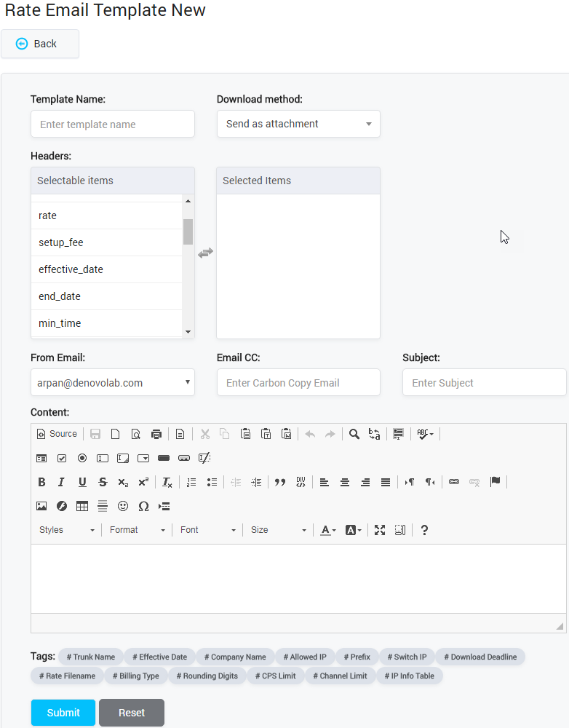Click the Cut scissors icon

[x=204, y=434]
